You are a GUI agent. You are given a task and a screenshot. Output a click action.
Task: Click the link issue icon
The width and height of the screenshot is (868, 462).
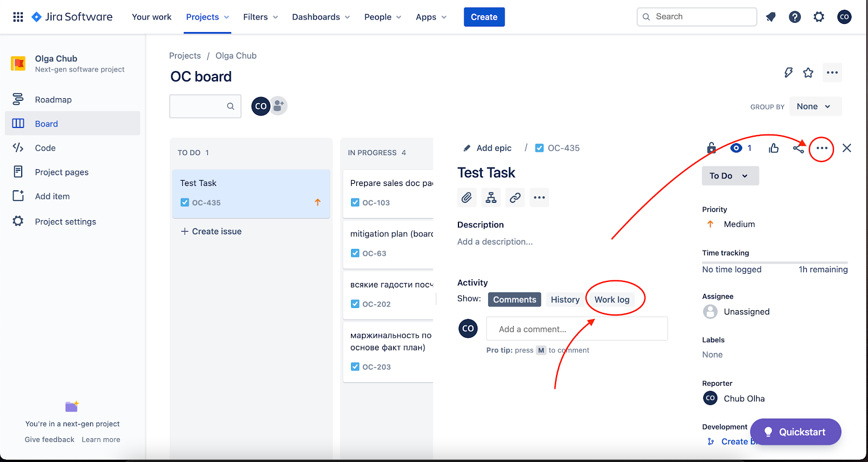tap(515, 198)
